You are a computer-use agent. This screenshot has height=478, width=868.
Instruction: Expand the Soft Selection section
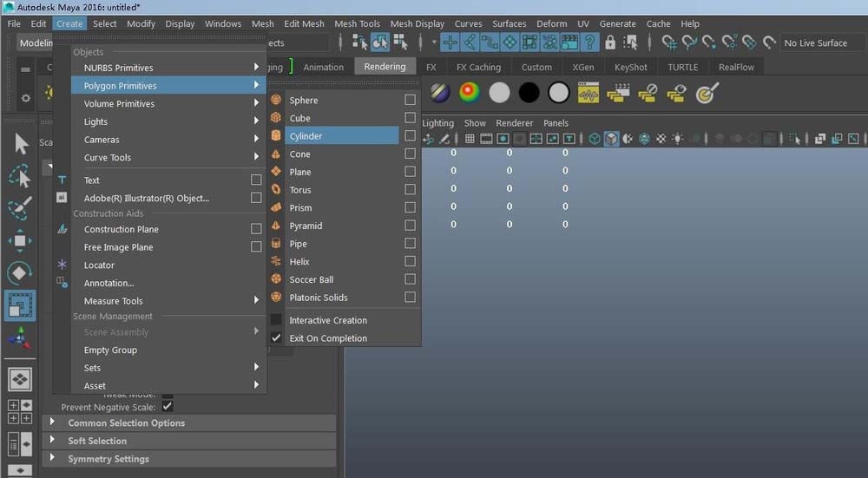tap(97, 441)
